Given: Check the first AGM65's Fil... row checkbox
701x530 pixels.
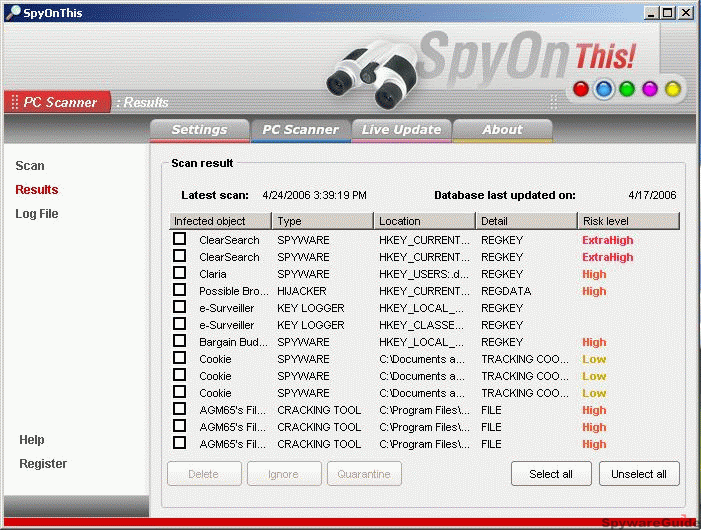Looking at the screenshot, I should pyautogui.click(x=180, y=408).
